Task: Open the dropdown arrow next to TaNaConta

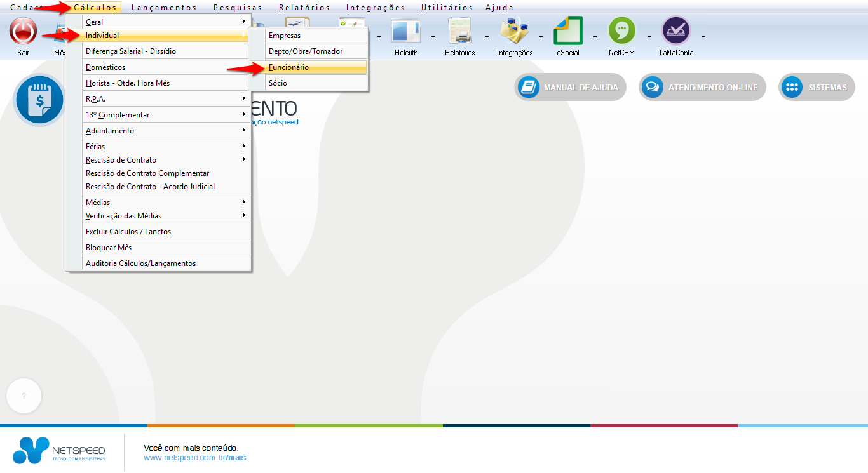Action: tap(703, 37)
